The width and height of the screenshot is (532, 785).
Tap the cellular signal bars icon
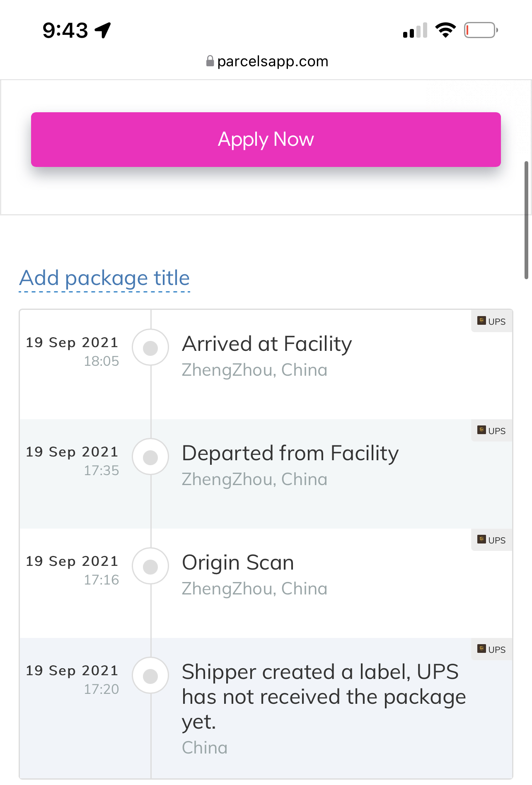pyautogui.click(x=415, y=31)
